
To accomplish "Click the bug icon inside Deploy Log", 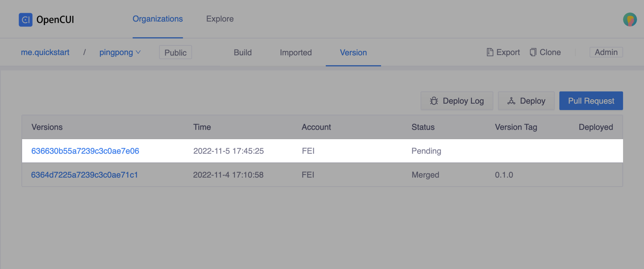I will pyautogui.click(x=434, y=100).
